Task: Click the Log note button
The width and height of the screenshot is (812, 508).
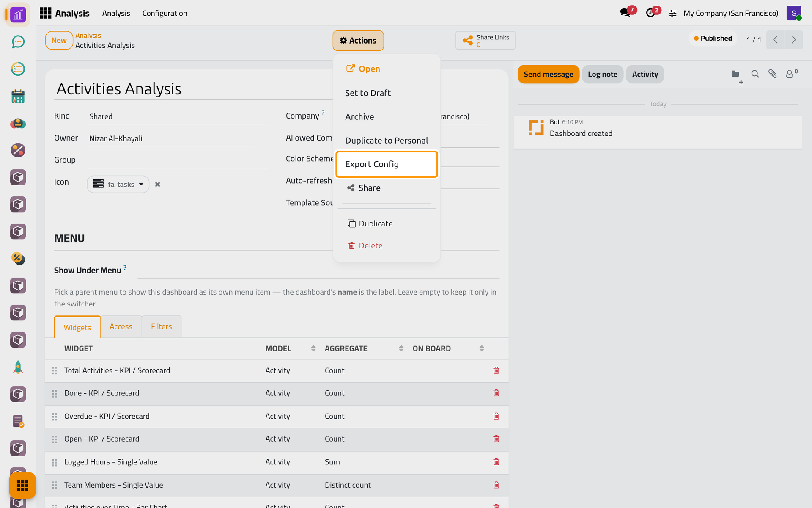Action: [x=602, y=74]
